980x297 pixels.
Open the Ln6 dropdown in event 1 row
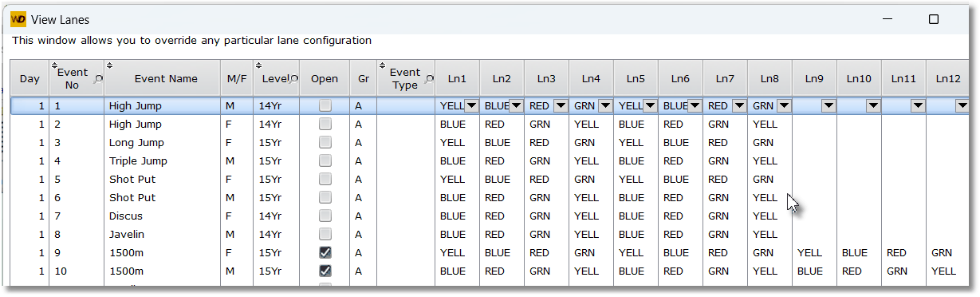pos(695,105)
